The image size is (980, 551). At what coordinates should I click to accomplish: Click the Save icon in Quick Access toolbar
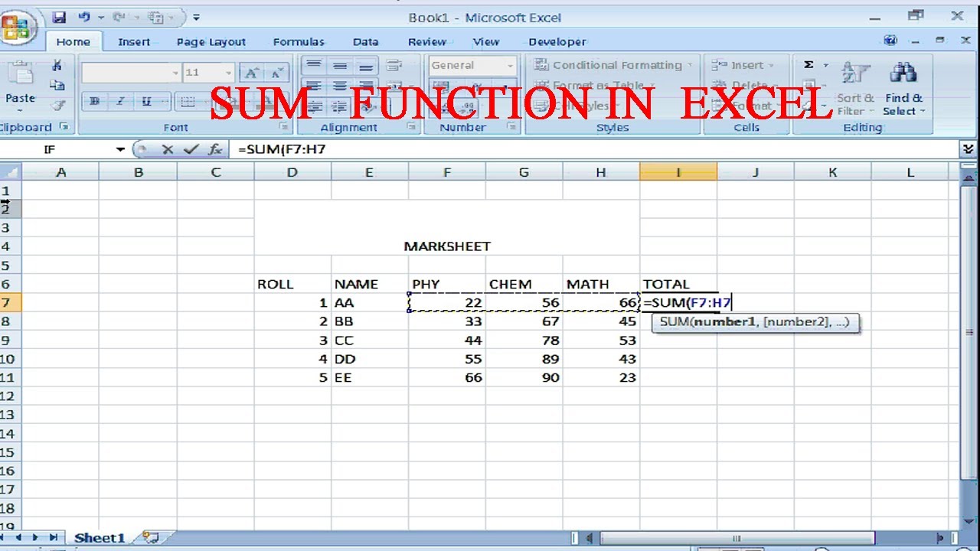pyautogui.click(x=58, y=16)
